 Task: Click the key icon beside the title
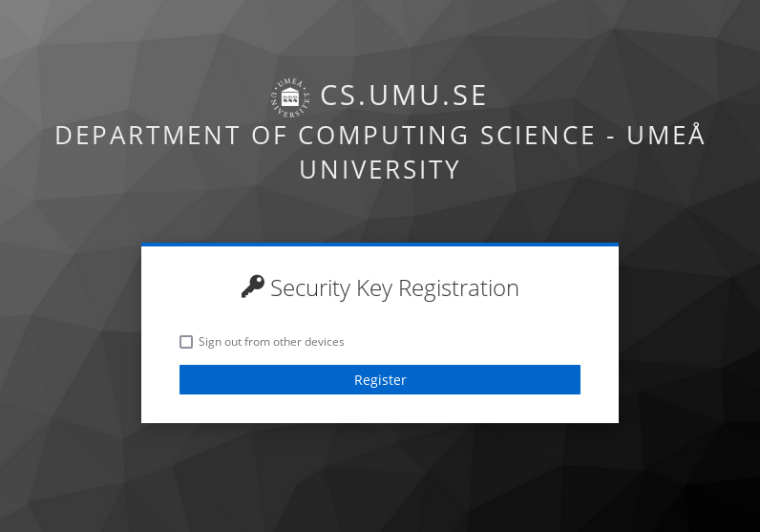pyautogui.click(x=252, y=287)
